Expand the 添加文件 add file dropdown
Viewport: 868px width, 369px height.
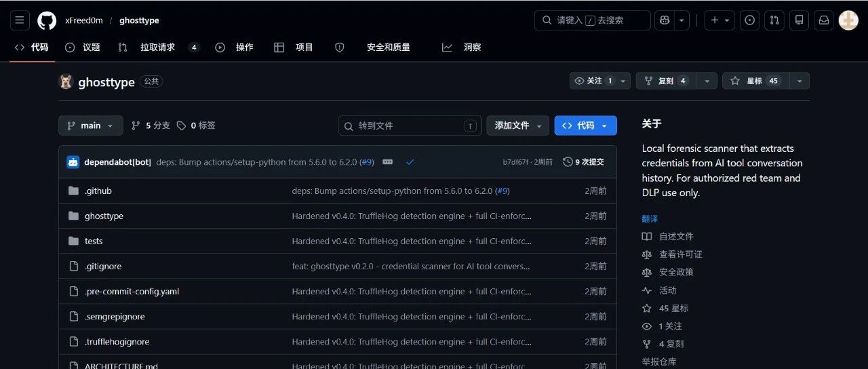(x=518, y=125)
